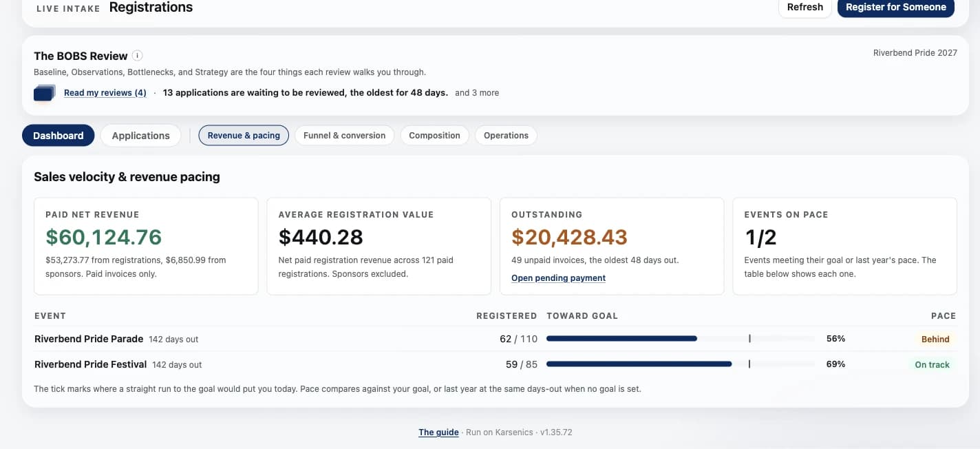Click the TOWARD GOAL column header
This screenshot has height=449, width=980.
(582, 316)
